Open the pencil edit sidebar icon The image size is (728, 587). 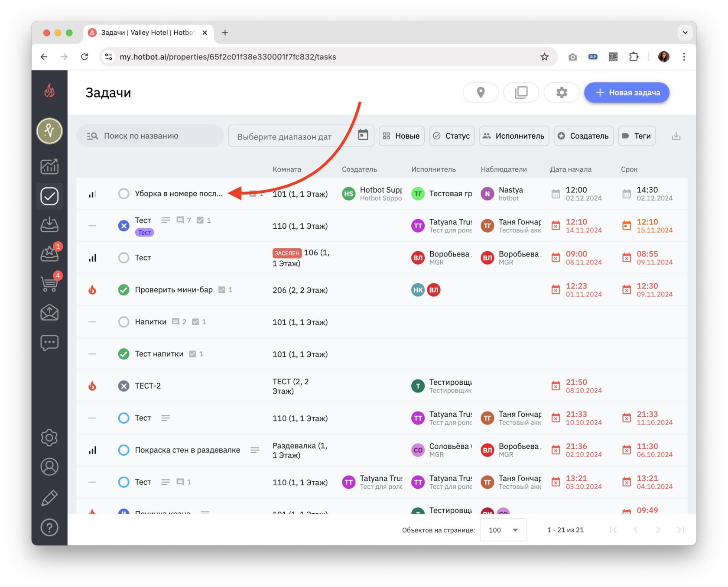pyautogui.click(x=49, y=498)
